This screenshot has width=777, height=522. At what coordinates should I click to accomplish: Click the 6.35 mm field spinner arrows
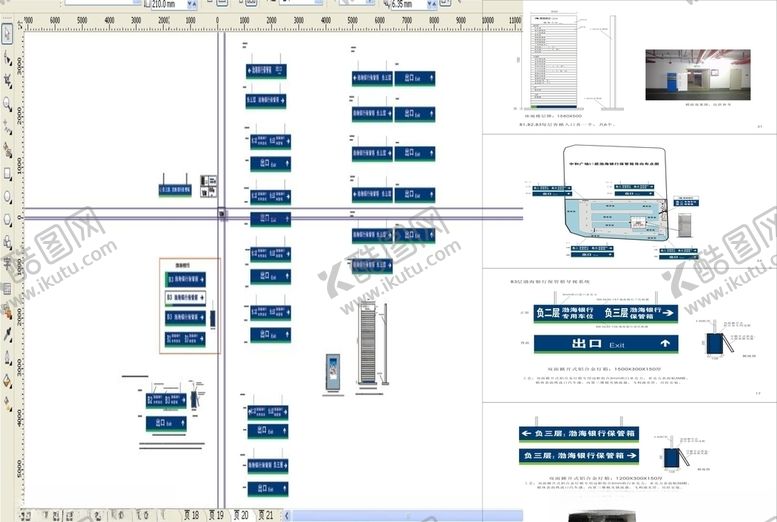coord(432,4)
